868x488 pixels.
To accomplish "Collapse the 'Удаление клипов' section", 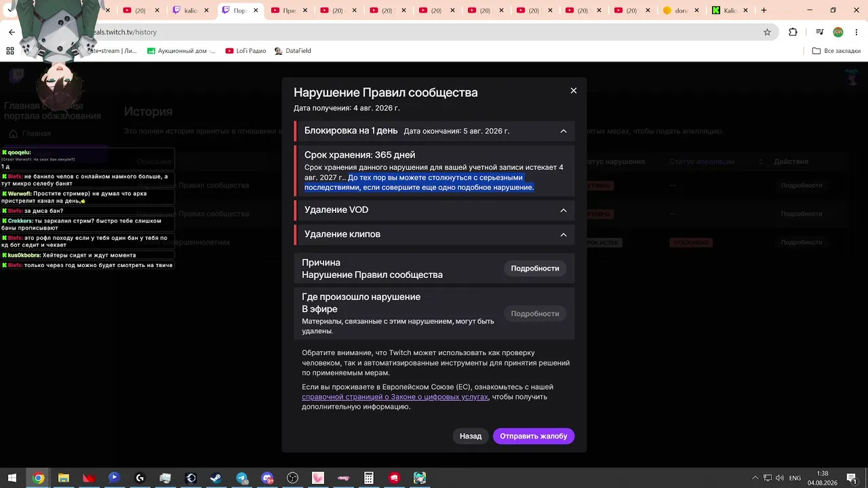I will click(564, 235).
